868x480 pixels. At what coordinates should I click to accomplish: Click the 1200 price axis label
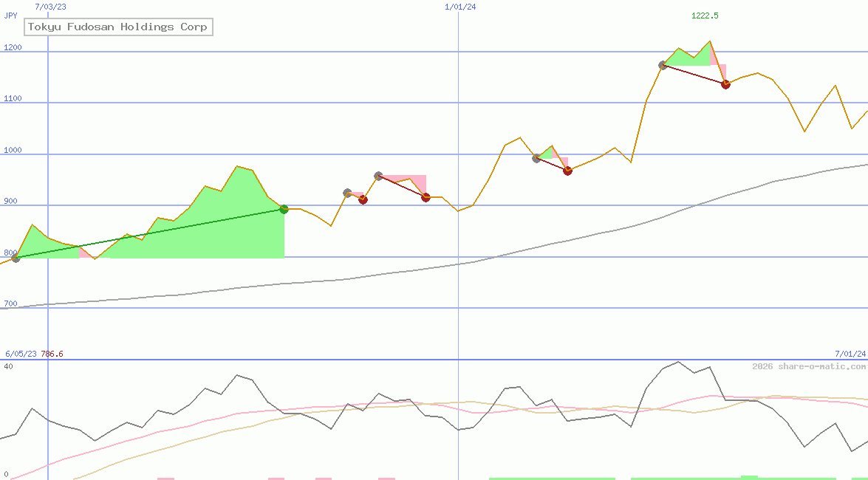pyautogui.click(x=13, y=47)
